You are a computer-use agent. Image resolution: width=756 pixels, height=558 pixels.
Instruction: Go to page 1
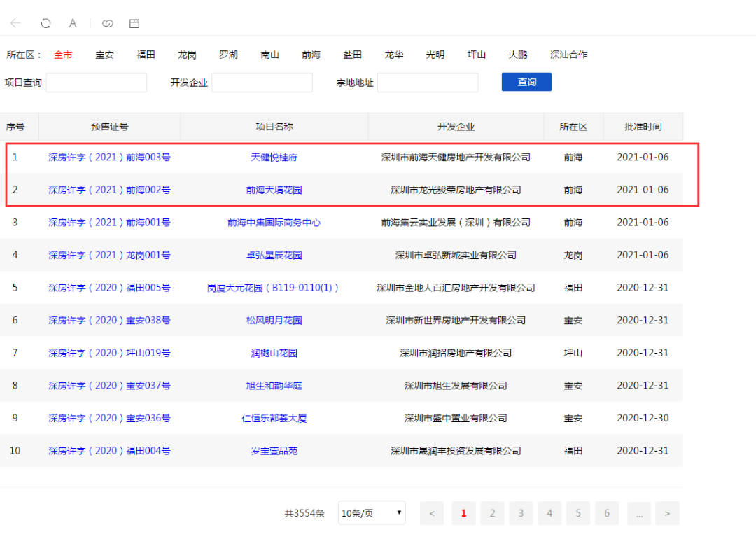tap(464, 513)
